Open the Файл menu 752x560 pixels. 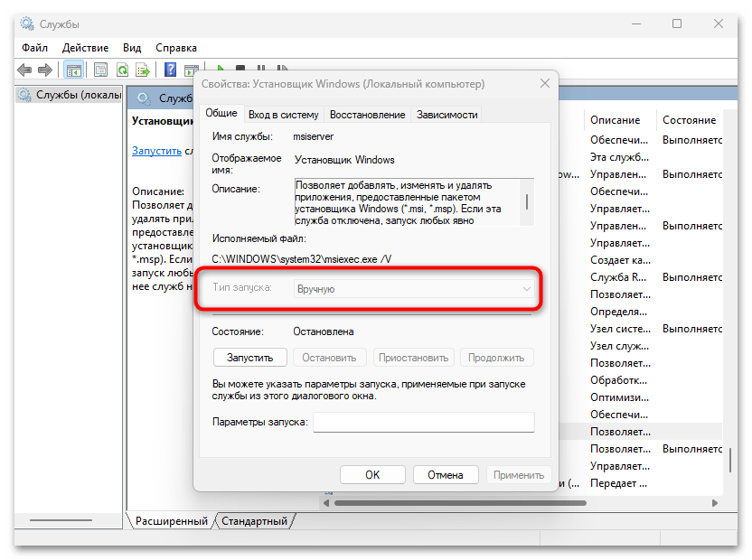(34, 48)
